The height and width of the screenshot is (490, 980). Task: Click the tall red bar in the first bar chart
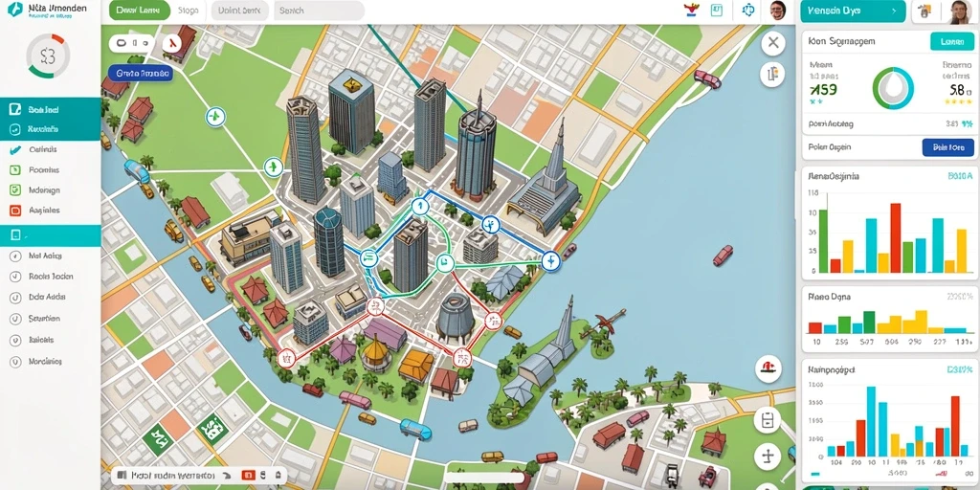tap(895, 237)
